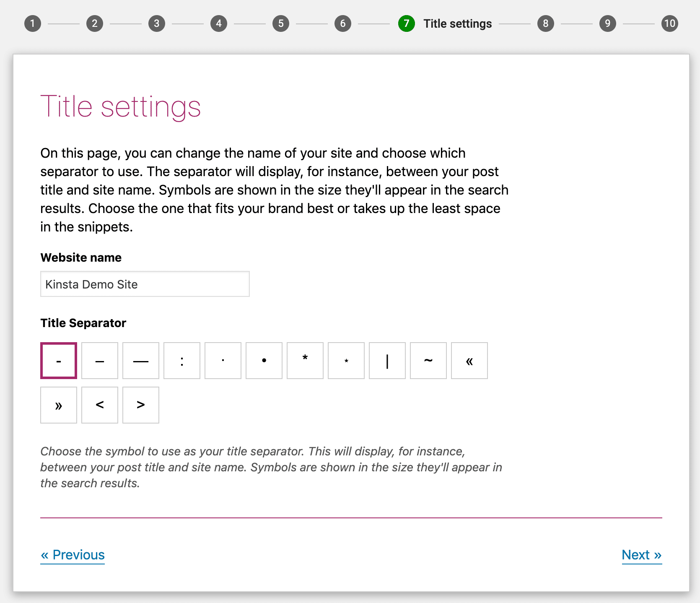700x603 pixels.
Task: Go to wizard step 1
Action: 33,23
